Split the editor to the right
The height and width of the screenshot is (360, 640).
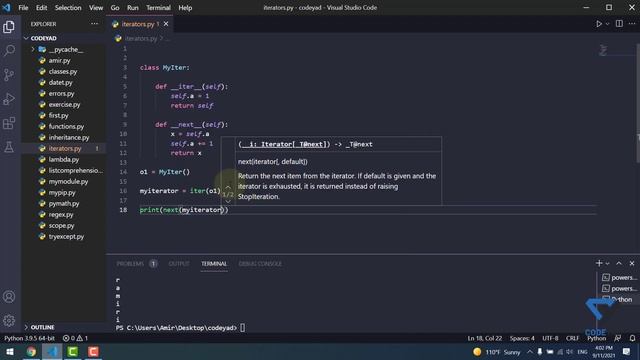click(619, 24)
